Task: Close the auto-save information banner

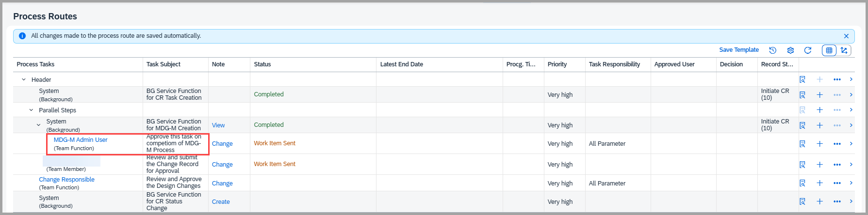Action: point(846,36)
